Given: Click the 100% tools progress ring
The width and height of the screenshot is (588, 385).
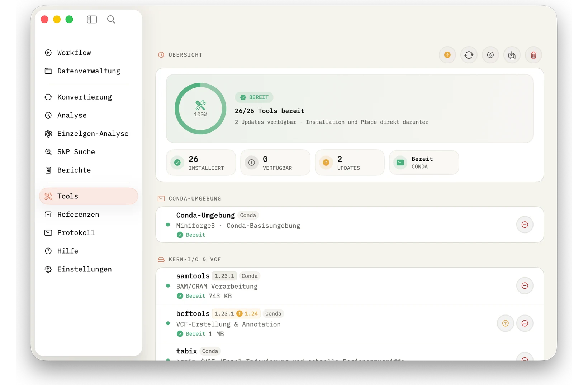Looking at the screenshot, I should 200,109.
